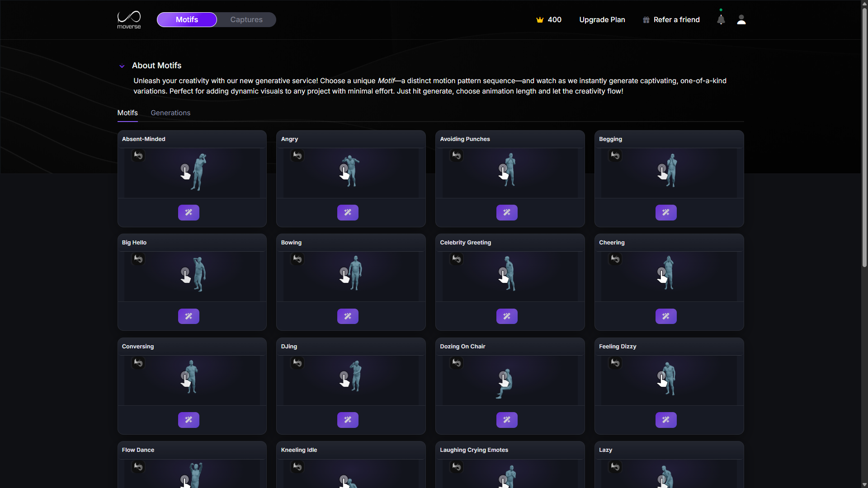The width and height of the screenshot is (868, 488).
Task: Switch to Motifs mode in the top toggle
Action: click(x=187, y=19)
